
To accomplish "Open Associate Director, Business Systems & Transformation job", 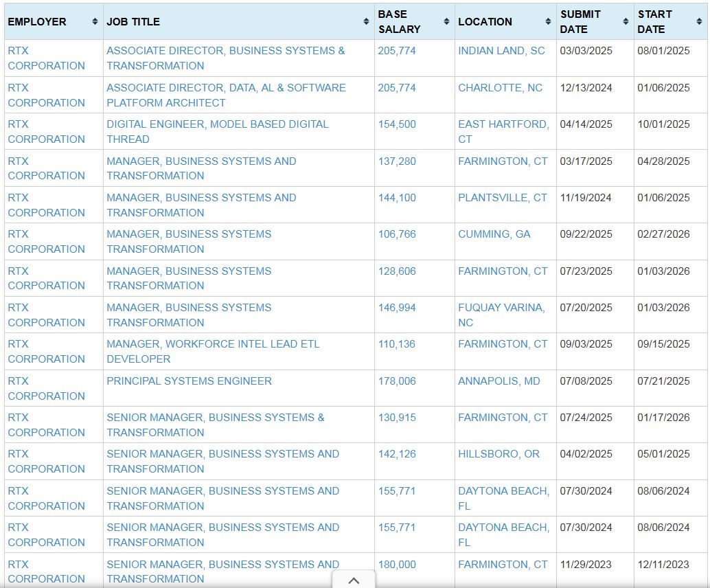I will [225, 58].
